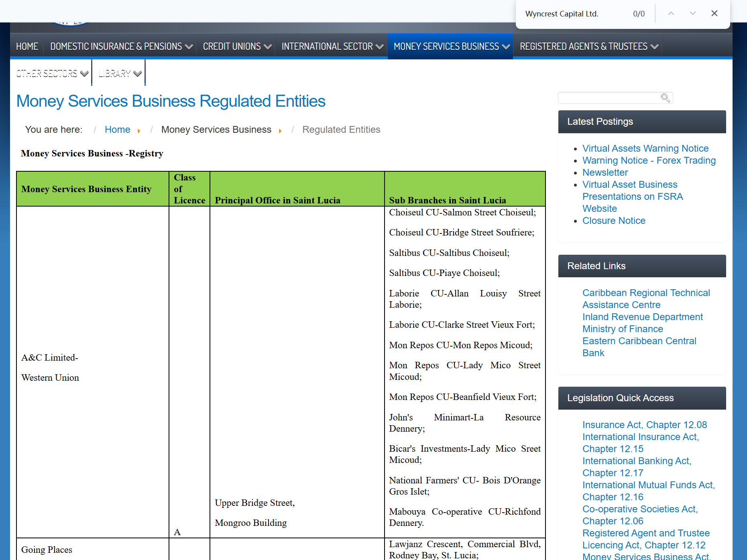The image size is (747, 560).
Task: Open Co-operative Societies Act Chapter 12.06
Action: 640,515
